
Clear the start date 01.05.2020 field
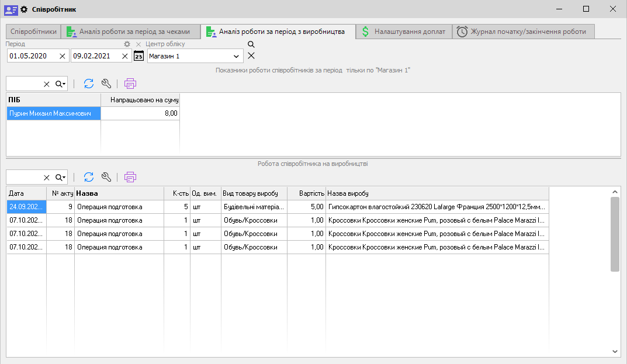click(62, 56)
